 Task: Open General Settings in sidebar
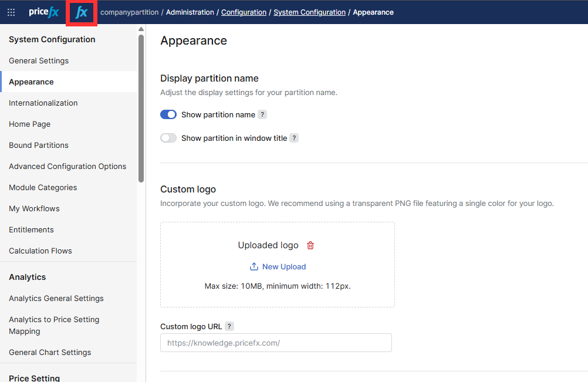tap(39, 61)
